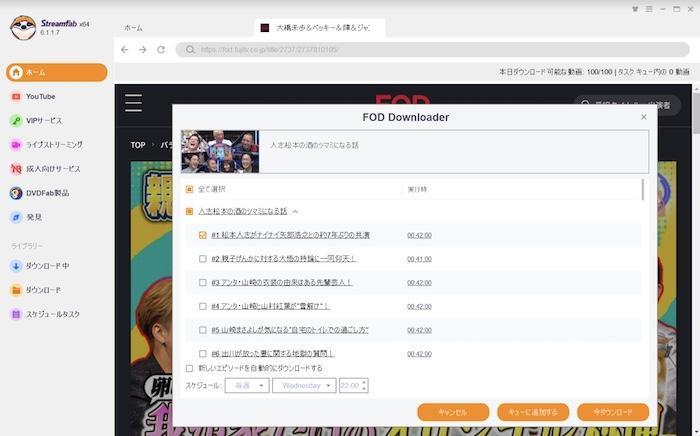Click 今ダウンロード button
This screenshot has height=436, width=700.
[x=613, y=412]
